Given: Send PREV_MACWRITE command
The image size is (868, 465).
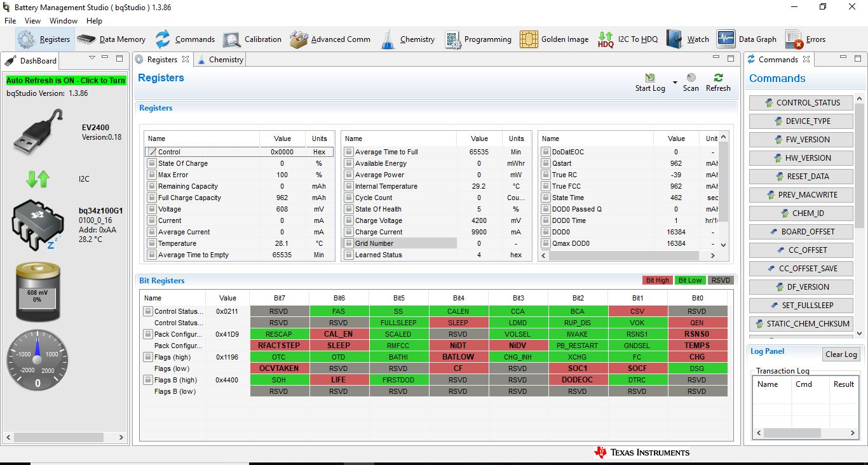Looking at the screenshot, I should [x=802, y=195].
